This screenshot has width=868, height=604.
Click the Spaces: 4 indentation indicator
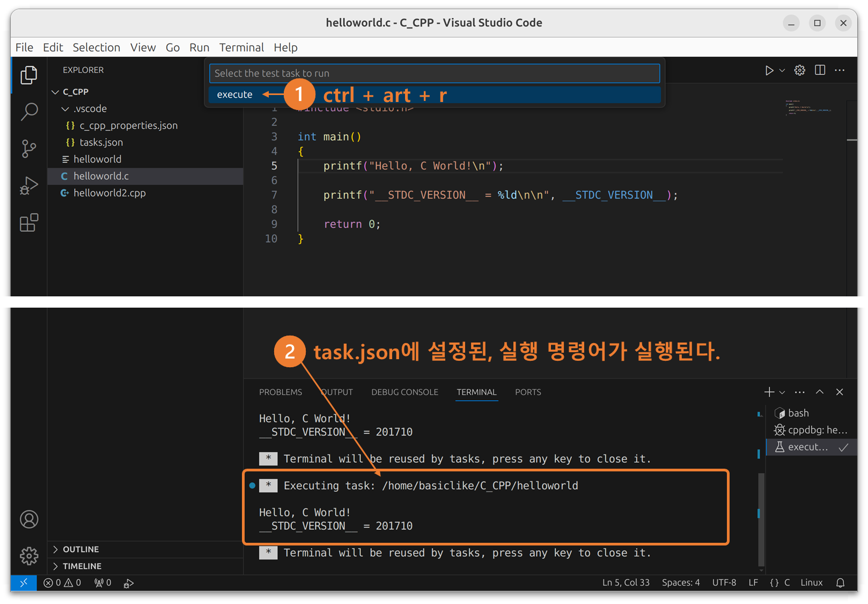click(x=681, y=583)
